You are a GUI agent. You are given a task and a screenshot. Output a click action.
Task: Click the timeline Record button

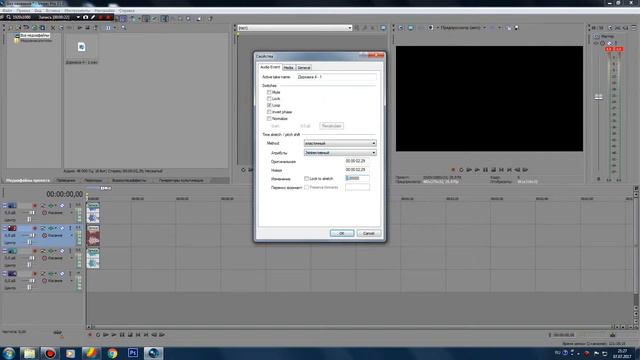point(90,335)
